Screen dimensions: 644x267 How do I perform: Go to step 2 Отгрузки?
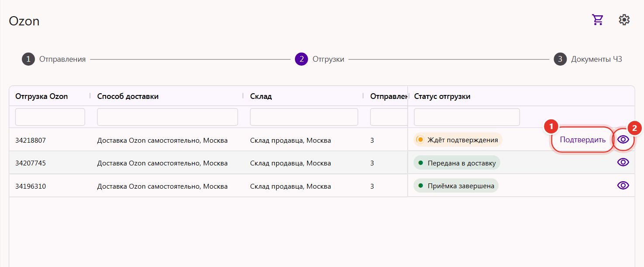320,59
